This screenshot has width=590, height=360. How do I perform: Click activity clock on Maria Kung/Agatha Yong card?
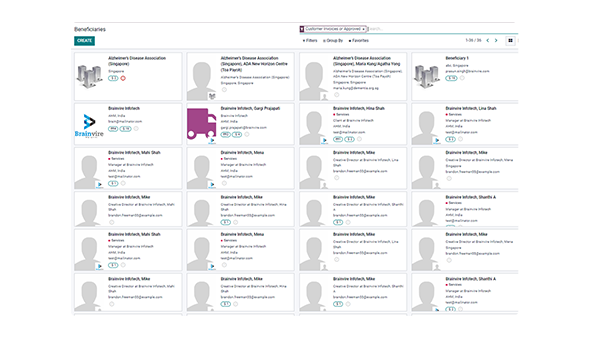tap(337, 95)
